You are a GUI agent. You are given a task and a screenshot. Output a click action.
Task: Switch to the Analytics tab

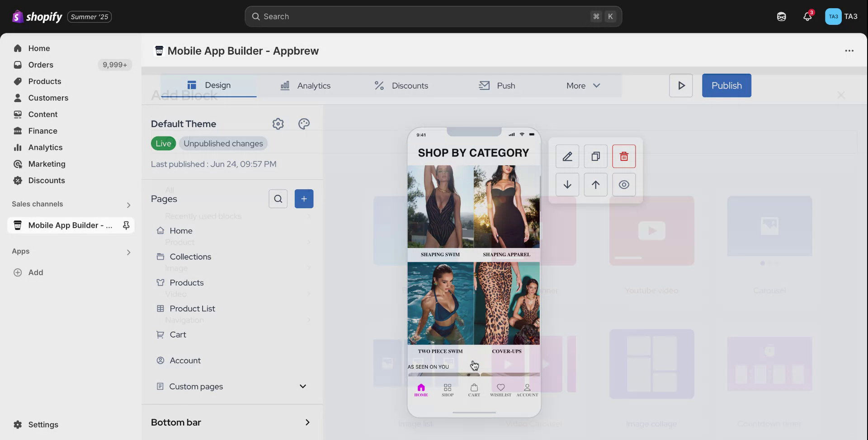pos(306,86)
